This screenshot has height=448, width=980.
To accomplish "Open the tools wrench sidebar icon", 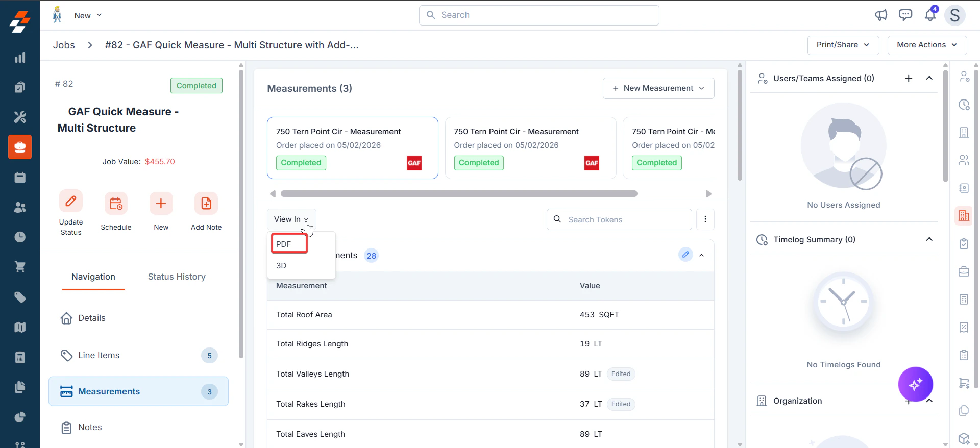I will pos(20,117).
